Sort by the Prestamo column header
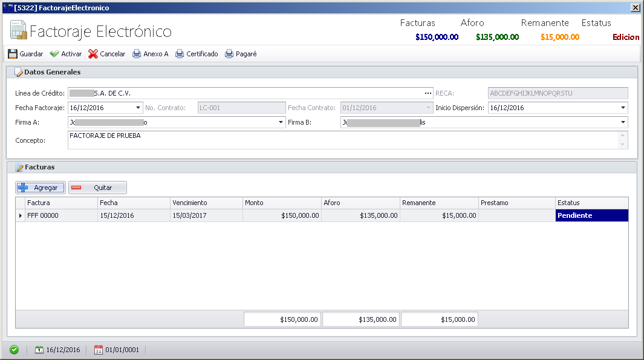The image size is (644, 360). click(x=517, y=203)
